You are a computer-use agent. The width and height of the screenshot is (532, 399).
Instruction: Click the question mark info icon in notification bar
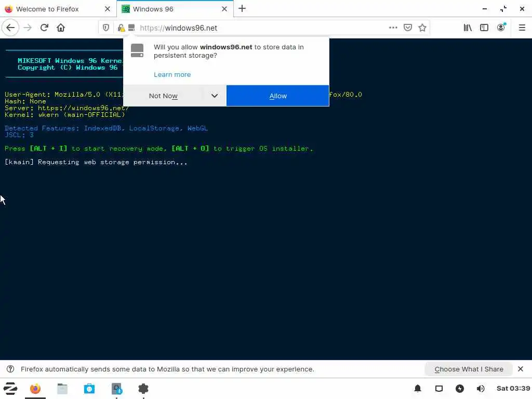tap(10, 369)
